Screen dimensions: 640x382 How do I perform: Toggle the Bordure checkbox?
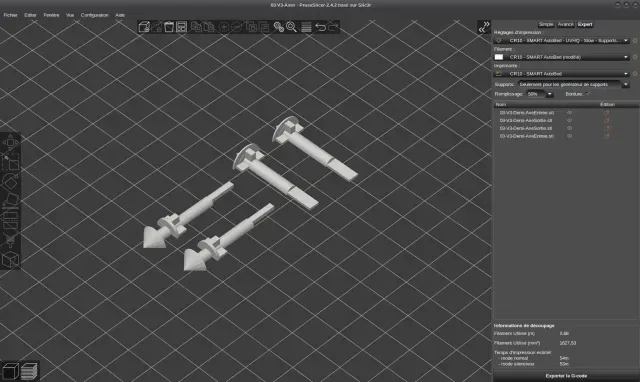coord(588,94)
